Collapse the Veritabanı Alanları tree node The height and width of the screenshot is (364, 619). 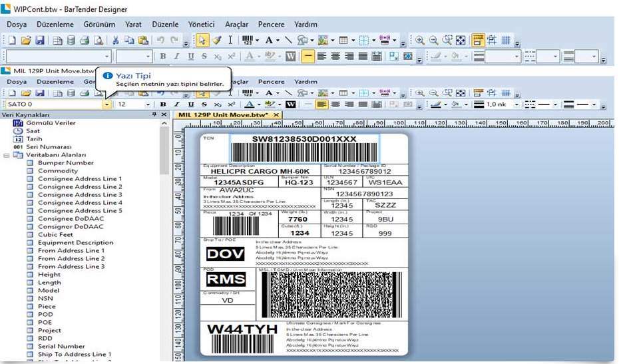coord(6,155)
